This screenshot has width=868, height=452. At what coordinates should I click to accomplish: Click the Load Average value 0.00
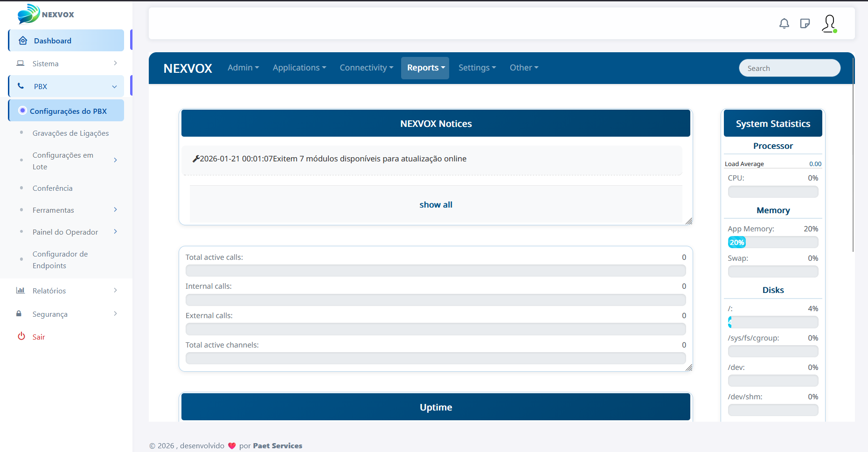[x=815, y=164]
